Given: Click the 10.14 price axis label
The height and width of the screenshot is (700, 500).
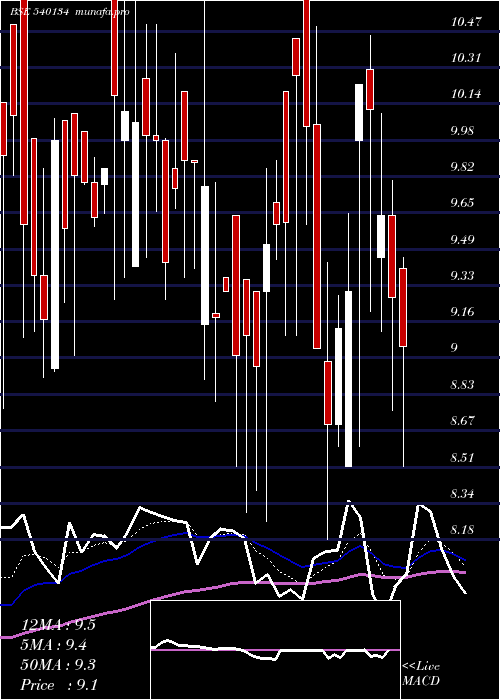Looking at the screenshot, I should pos(466,94).
